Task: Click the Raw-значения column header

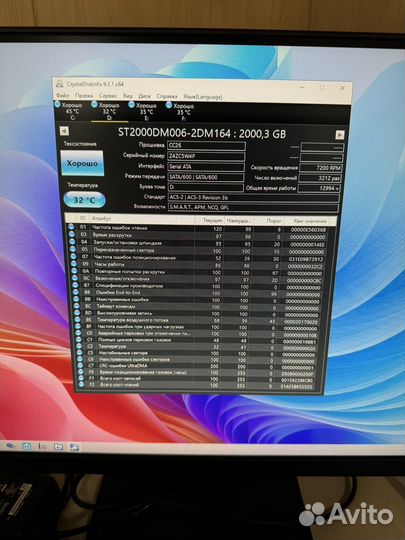Action: [x=310, y=221]
